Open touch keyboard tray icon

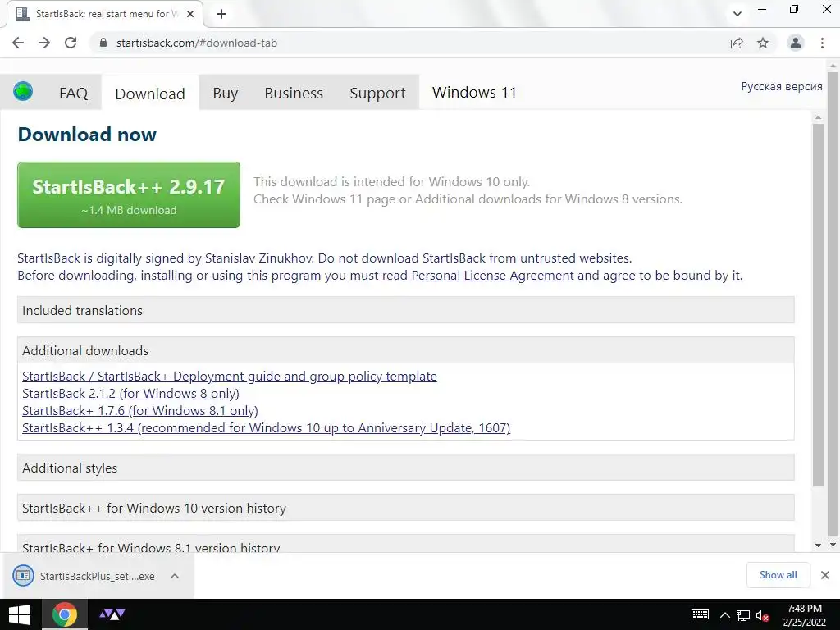(700, 614)
